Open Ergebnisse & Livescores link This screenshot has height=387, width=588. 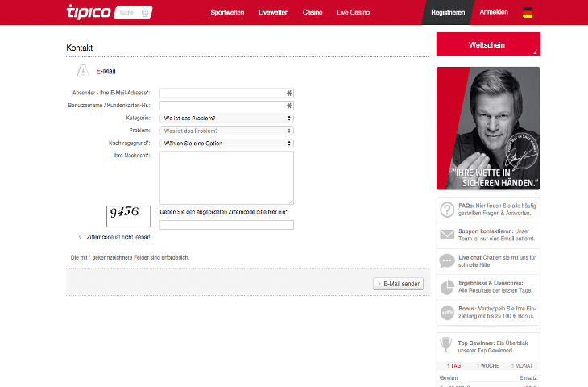pos(495,287)
